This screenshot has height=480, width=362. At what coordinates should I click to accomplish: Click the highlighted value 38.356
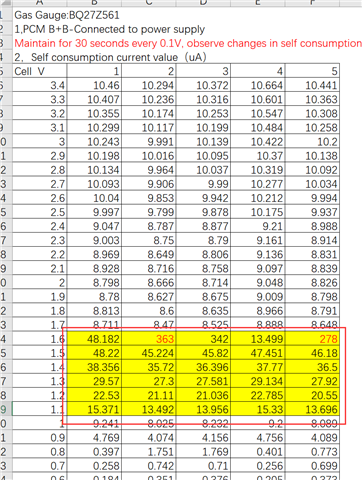[x=94, y=367]
